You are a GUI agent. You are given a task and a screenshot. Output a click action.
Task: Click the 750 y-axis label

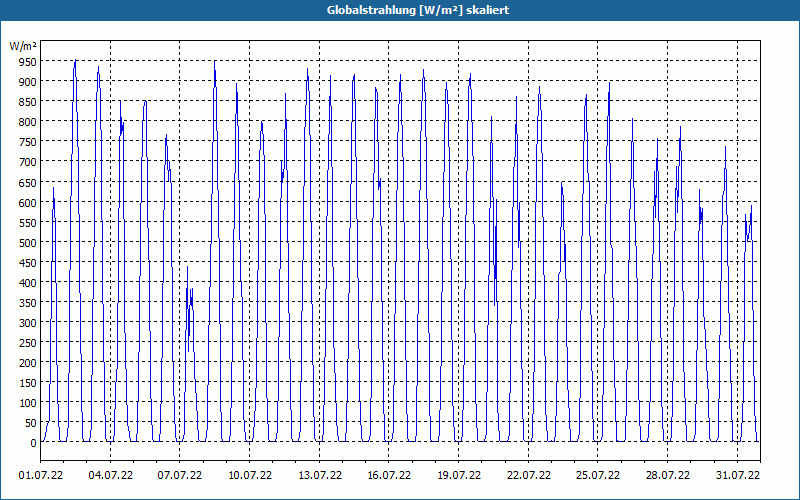pyautogui.click(x=27, y=142)
